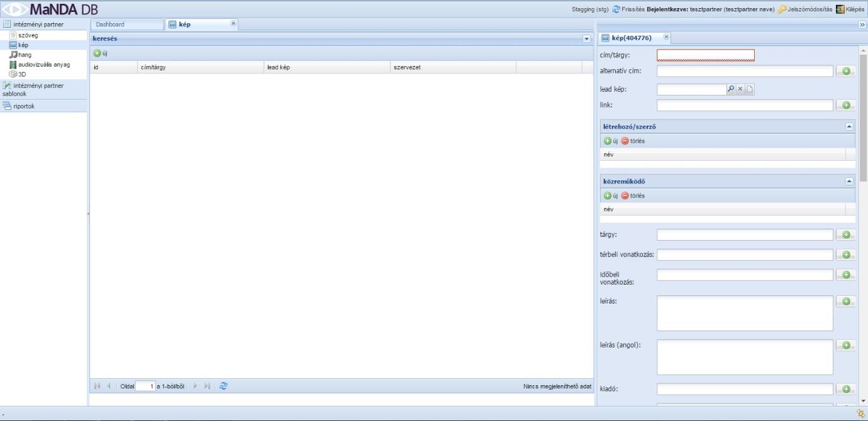The width and height of the screenshot is (868, 421).
Task: Focus the lead kép input field
Action: (692, 89)
